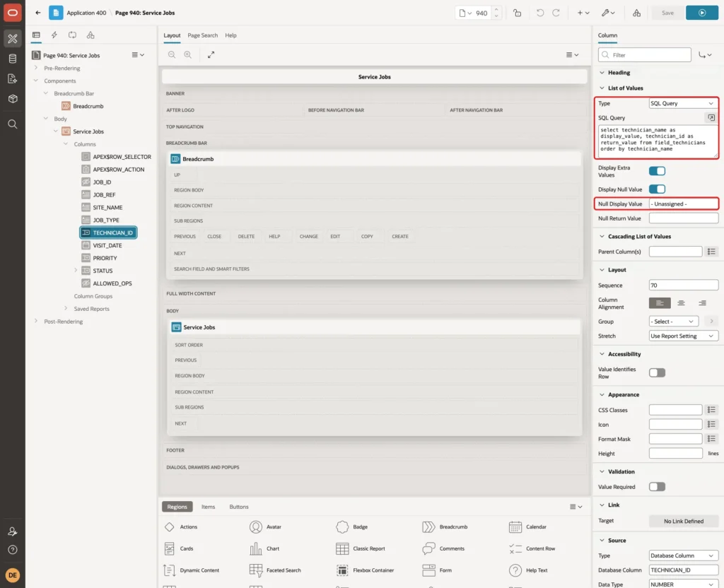Open the Group select dropdown
Image resolution: width=724 pixels, height=588 pixels.
673,322
